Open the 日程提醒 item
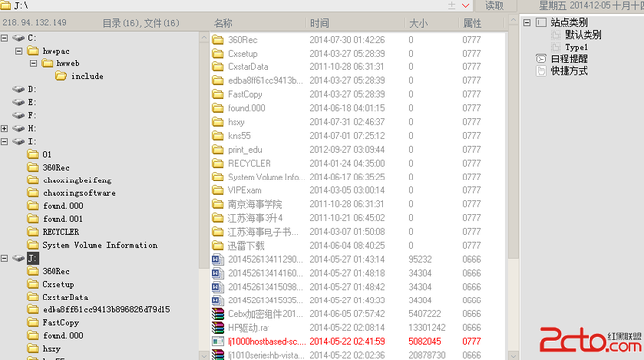Viewport: 644px width, 360px height. (x=569, y=59)
